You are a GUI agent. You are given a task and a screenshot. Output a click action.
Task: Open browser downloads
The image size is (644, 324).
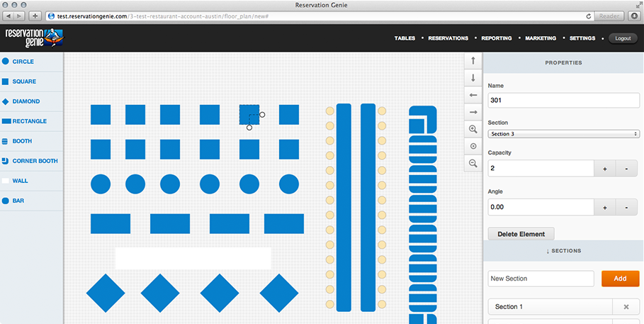point(635,16)
